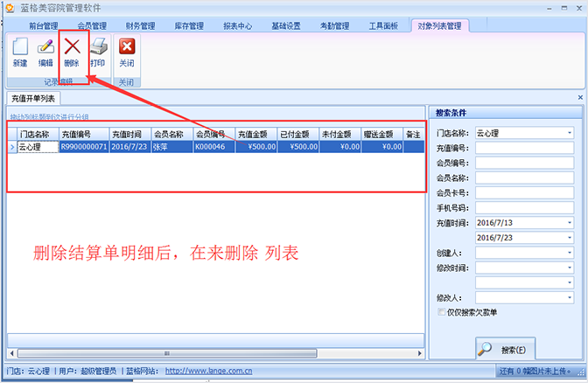Click the 手机号码 search input field
Image resolution: width=588 pixels, height=383 pixels.
pos(525,208)
